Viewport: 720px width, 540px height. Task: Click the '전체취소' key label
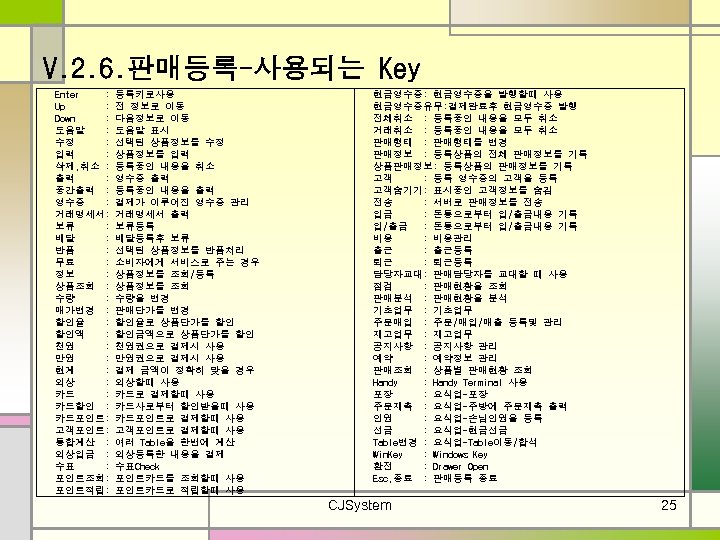[393, 118]
